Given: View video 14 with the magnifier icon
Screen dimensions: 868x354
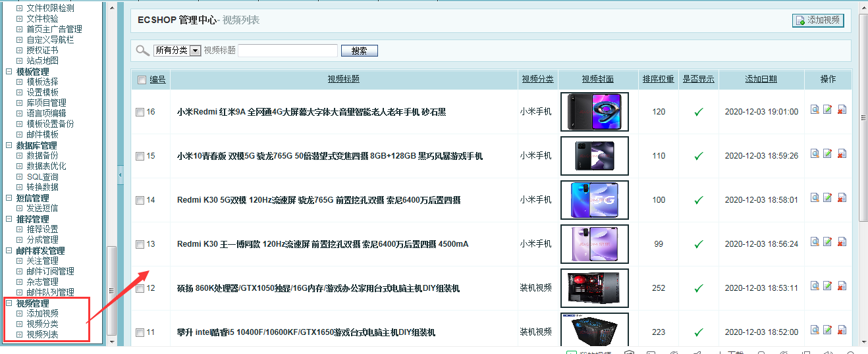Looking at the screenshot, I should [x=815, y=198].
